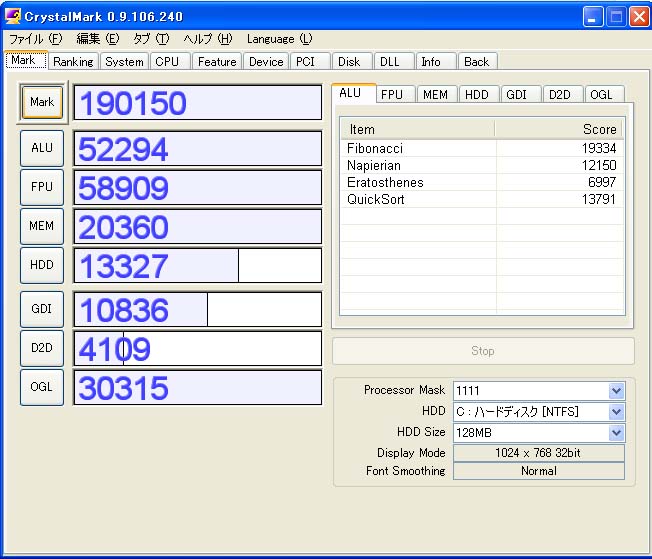Click the OGL score 30315
652x559 pixels.
(198, 387)
